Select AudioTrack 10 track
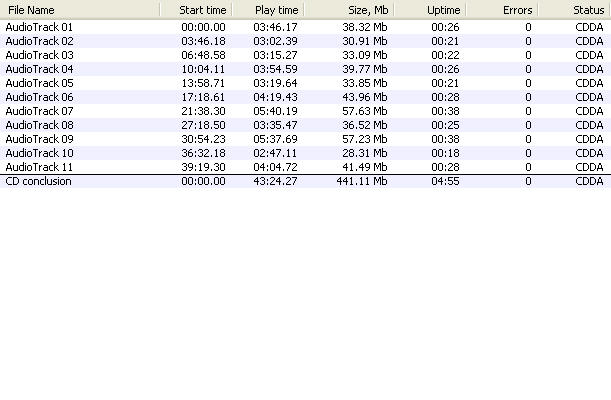This screenshot has height=400, width=611. (x=39, y=153)
